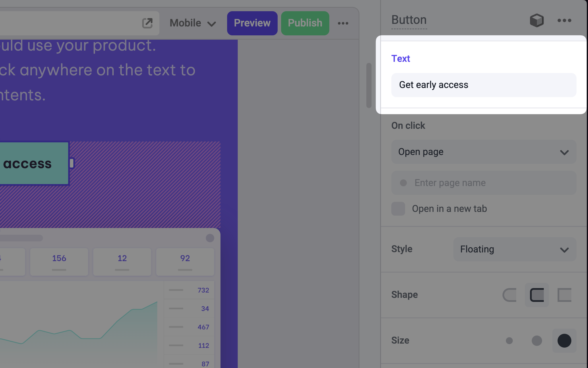Open the Button panel three-dots menu
588x368 pixels.
tap(564, 20)
